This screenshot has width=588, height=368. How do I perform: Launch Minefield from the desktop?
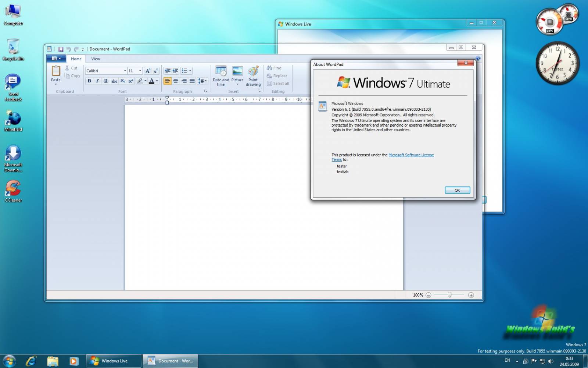click(x=13, y=121)
